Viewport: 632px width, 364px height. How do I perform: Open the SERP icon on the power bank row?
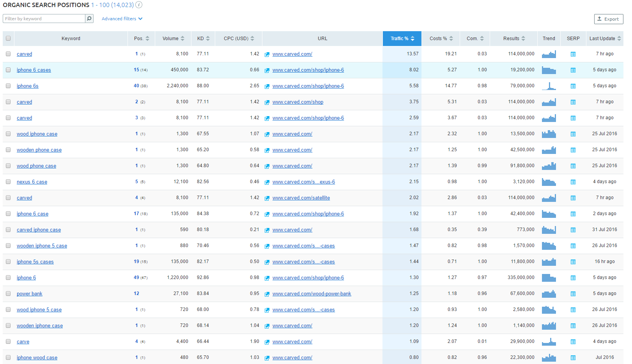click(573, 293)
